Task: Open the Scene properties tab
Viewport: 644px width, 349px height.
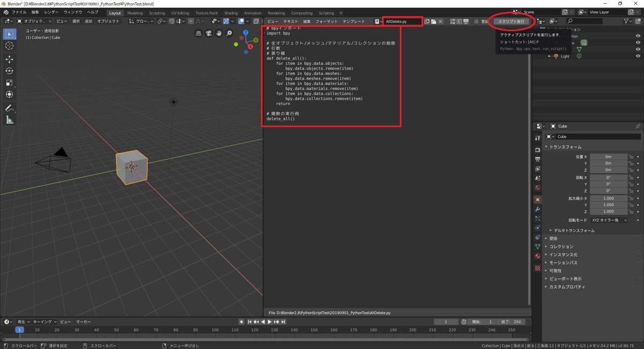Action: tap(538, 178)
